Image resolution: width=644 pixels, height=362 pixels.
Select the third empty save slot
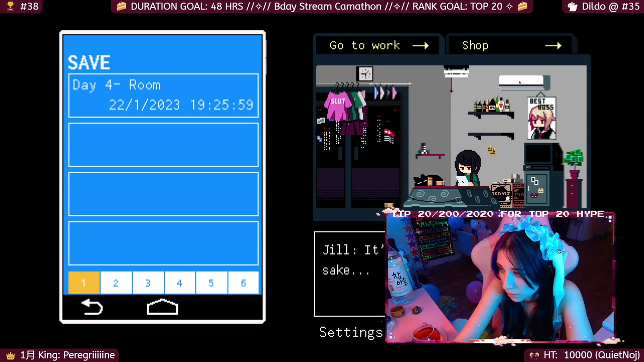(163, 194)
